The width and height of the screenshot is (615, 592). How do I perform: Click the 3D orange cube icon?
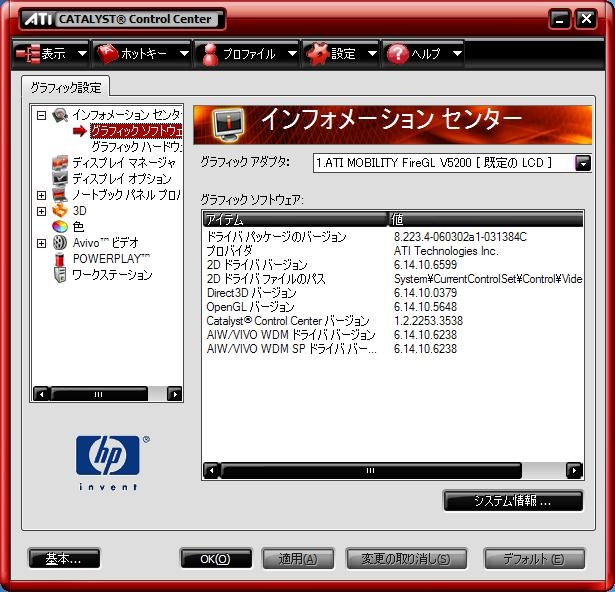[60, 211]
